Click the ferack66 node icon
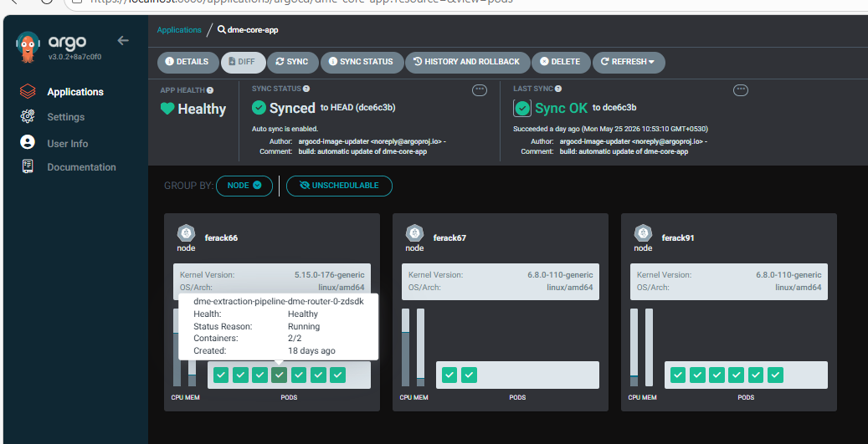868x444 pixels. tap(187, 233)
